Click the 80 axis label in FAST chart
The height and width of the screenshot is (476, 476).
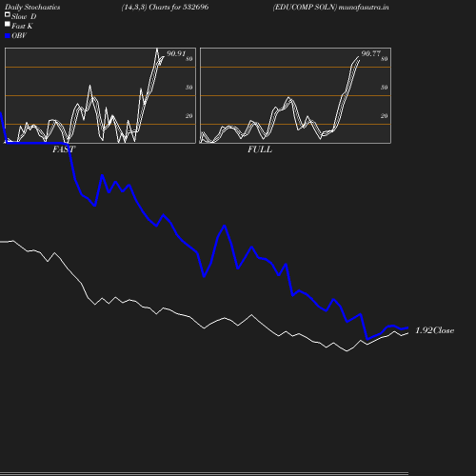(189, 59)
